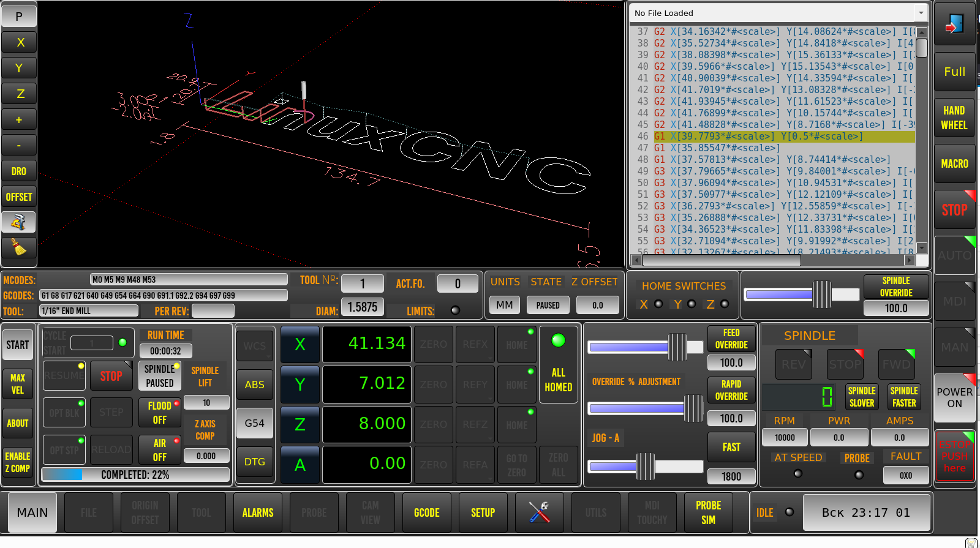
Task: Select the X view in plot sidebar
Action: click(x=18, y=42)
